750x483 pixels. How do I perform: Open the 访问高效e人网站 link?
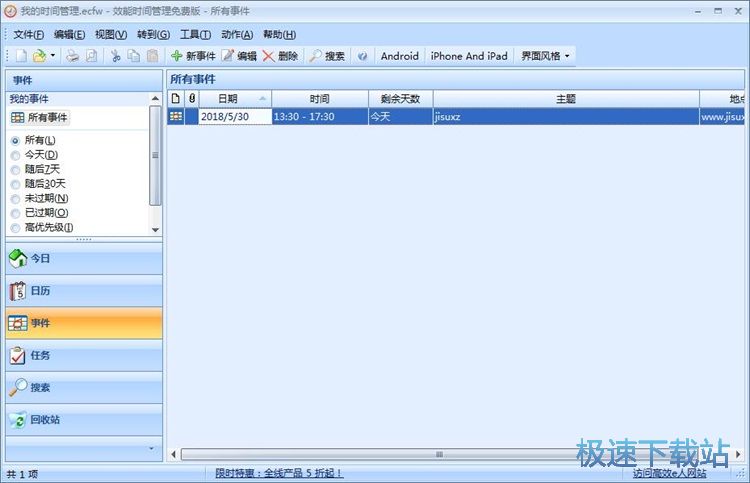tap(670, 473)
